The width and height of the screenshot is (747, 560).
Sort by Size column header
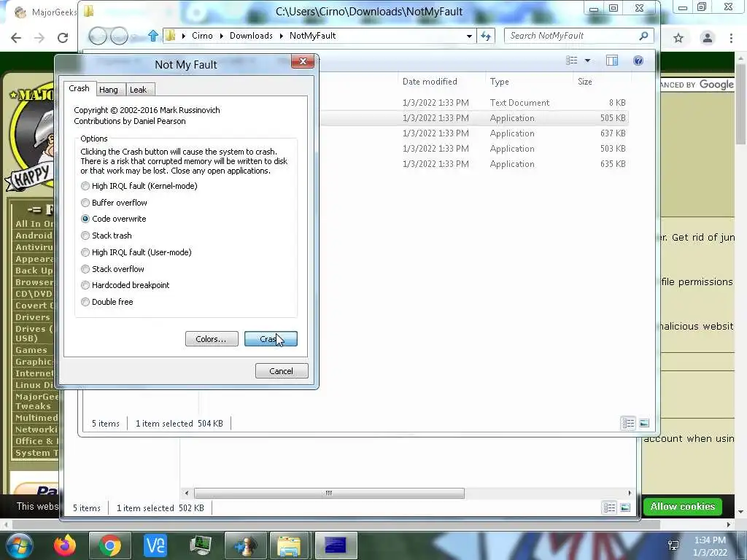click(x=585, y=82)
